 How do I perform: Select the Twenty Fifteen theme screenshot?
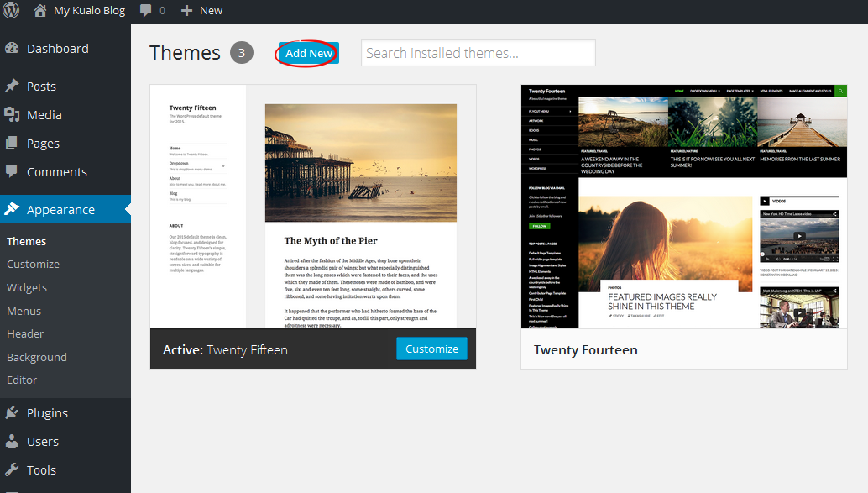tap(313, 207)
